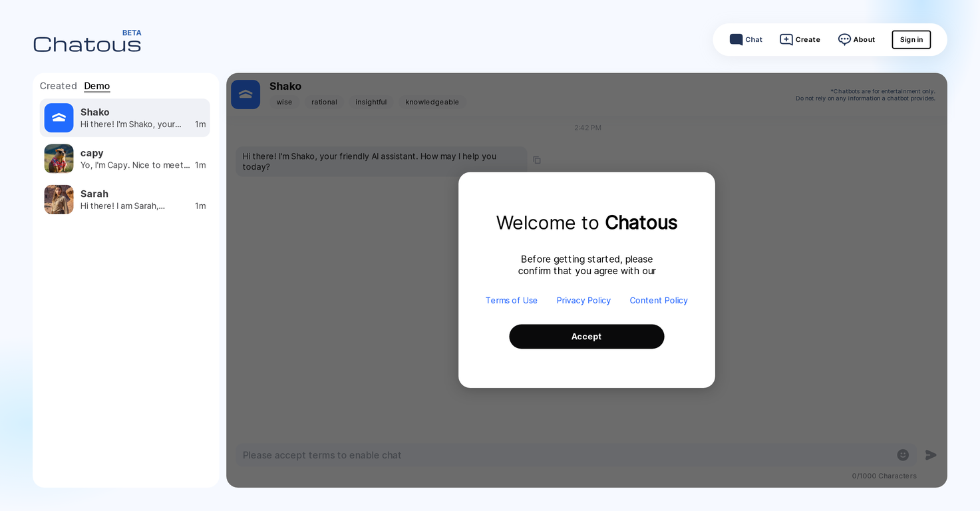Click the send message arrow

931,455
